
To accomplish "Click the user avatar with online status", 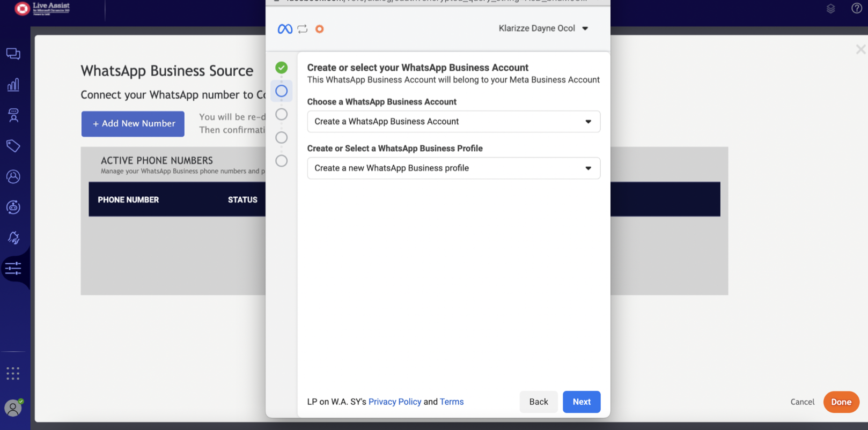I will click(x=13, y=408).
